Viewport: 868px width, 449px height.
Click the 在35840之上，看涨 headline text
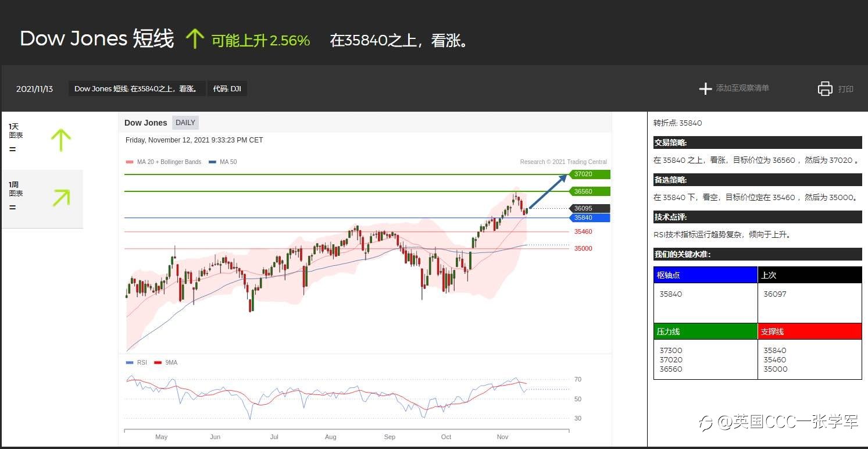click(399, 40)
